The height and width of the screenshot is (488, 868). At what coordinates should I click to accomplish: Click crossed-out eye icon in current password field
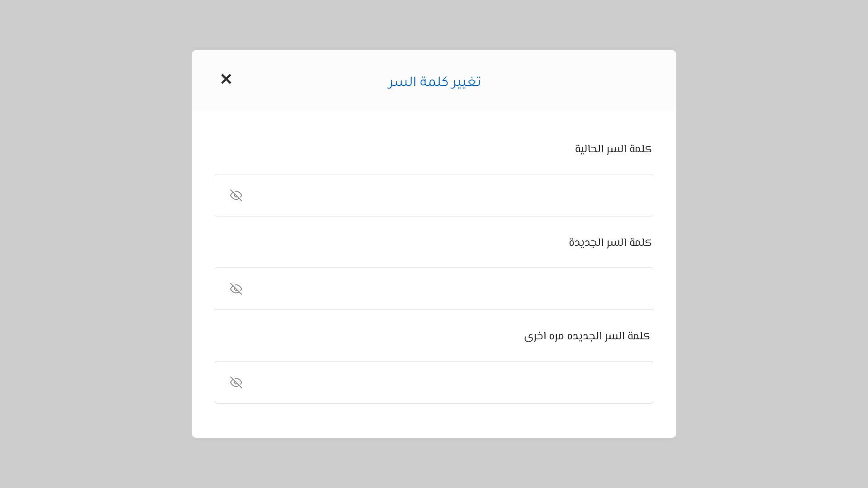[x=236, y=195]
